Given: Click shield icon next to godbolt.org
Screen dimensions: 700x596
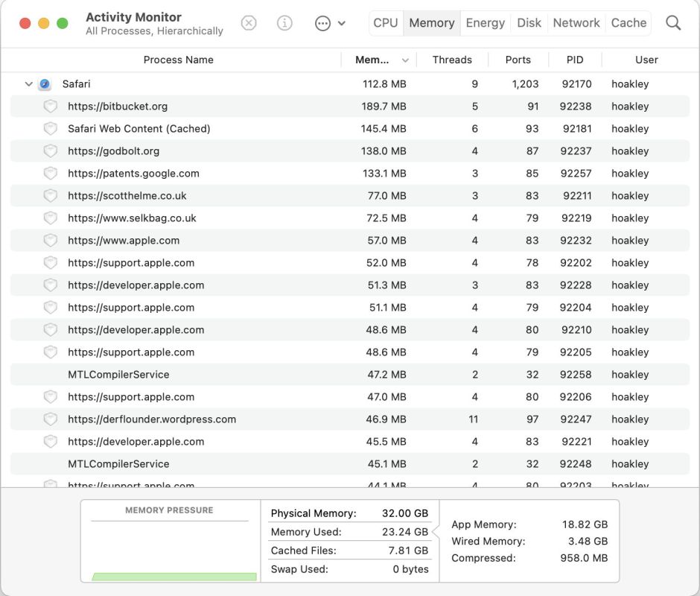Looking at the screenshot, I should 50,151.
